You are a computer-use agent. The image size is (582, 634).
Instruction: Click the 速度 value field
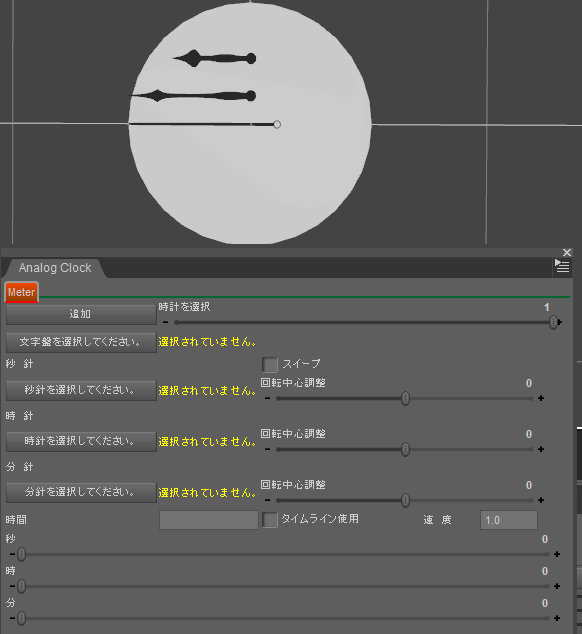(509, 520)
